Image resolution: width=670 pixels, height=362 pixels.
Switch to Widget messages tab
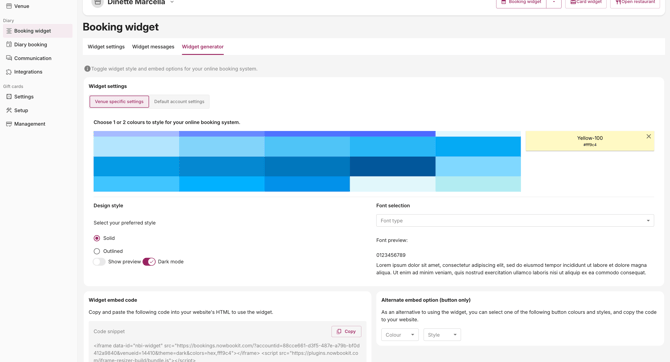coord(153,47)
